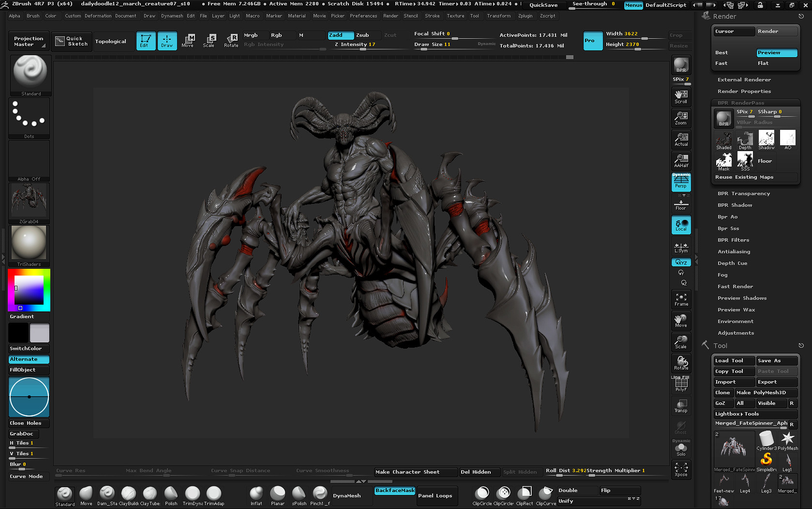Expand the Antialiasing section

734,252
